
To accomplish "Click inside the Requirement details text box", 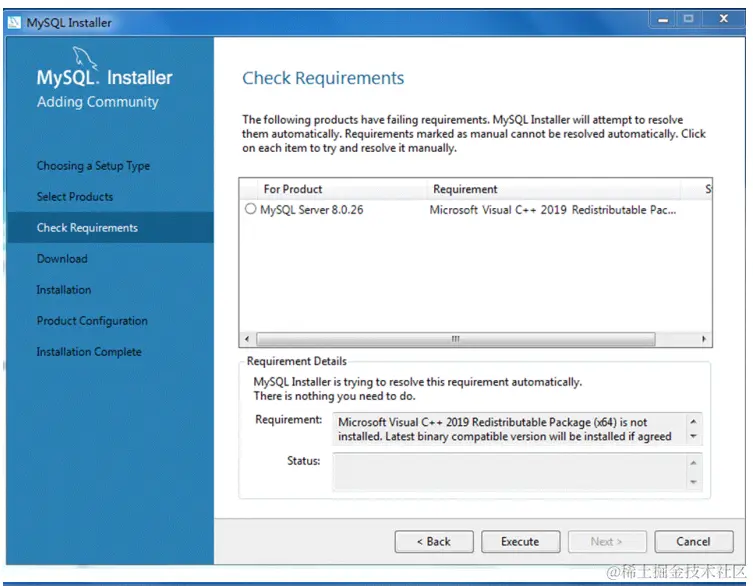I will coord(510,429).
